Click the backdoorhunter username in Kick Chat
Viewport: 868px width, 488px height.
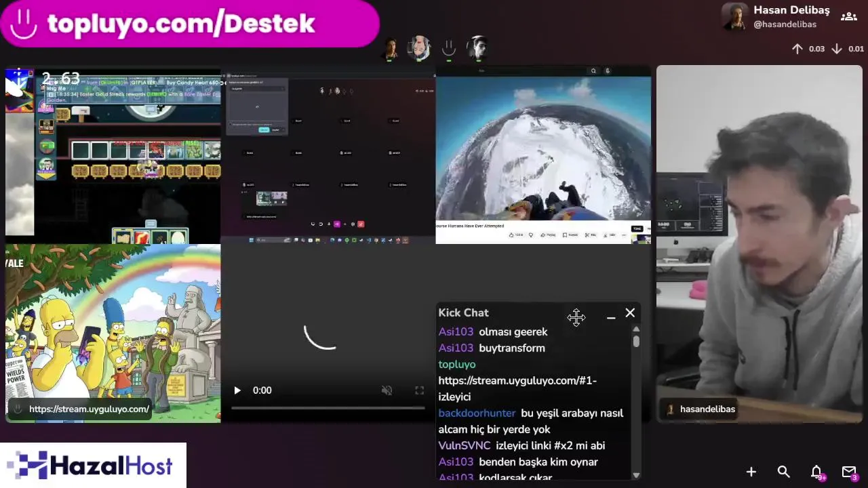coord(477,413)
